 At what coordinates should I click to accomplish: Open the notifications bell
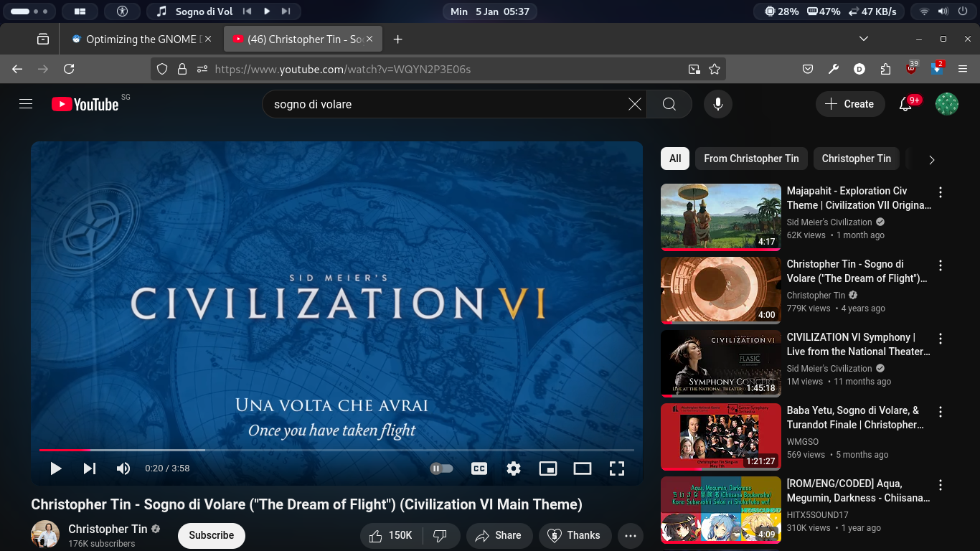coord(906,104)
